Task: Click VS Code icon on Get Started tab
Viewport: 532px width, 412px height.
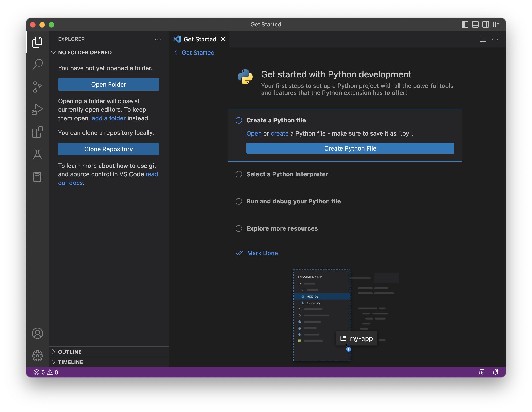Action: 177,39
